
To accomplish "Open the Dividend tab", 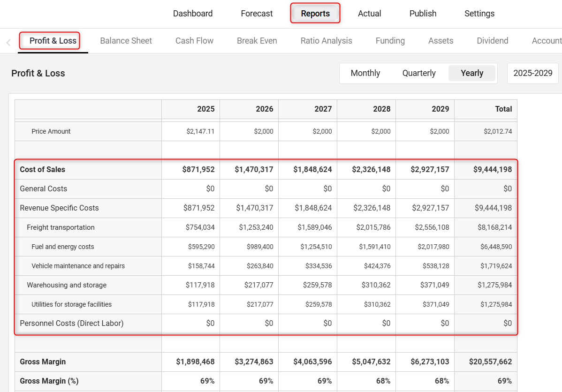I will tap(492, 41).
